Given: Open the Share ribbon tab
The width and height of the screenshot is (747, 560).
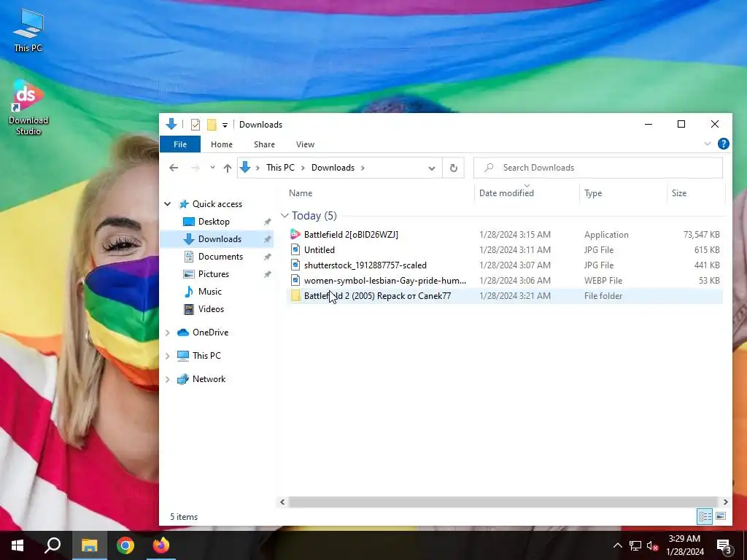Looking at the screenshot, I should 264,144.
